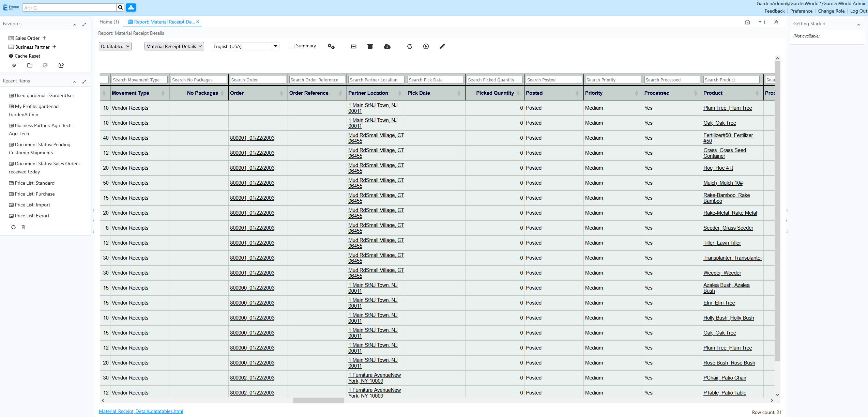Send the report via the email icon
Screen dimensions: 868x417
pos(354,46)
